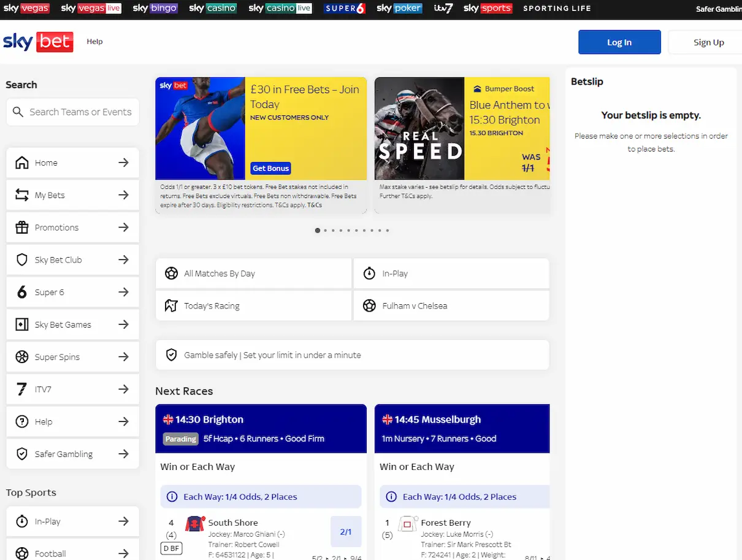742x560 pixels.
Task: Focus the Search Teams or Events field
Action: coord(73,112)
